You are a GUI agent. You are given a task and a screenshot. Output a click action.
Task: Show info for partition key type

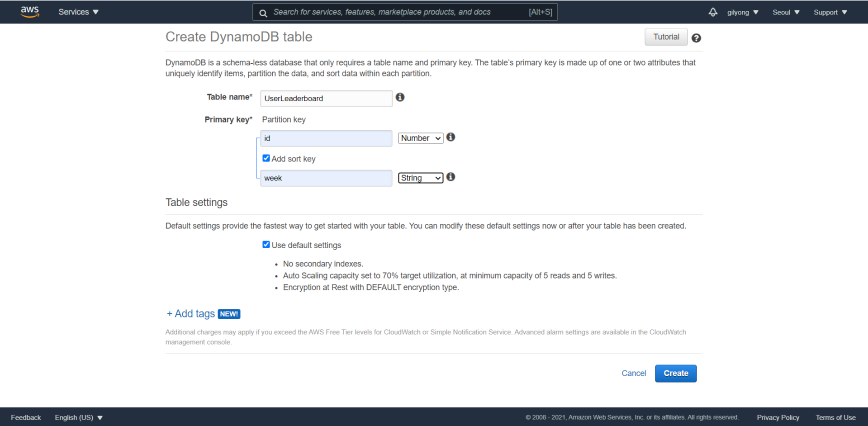[x=451, y=137]
